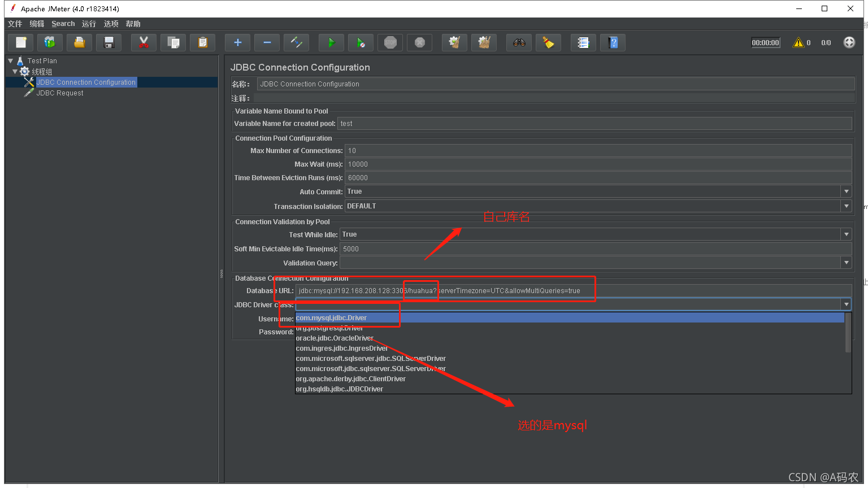Open the Transaction Isolation dropdown
The image size is (868, 488).
pos(846,206)
